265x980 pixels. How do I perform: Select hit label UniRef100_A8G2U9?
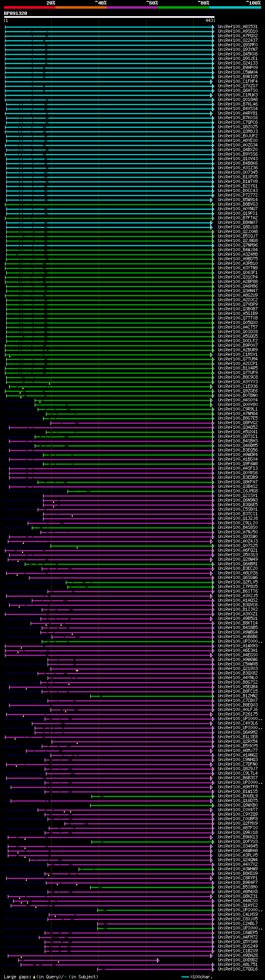pos(238,295)
